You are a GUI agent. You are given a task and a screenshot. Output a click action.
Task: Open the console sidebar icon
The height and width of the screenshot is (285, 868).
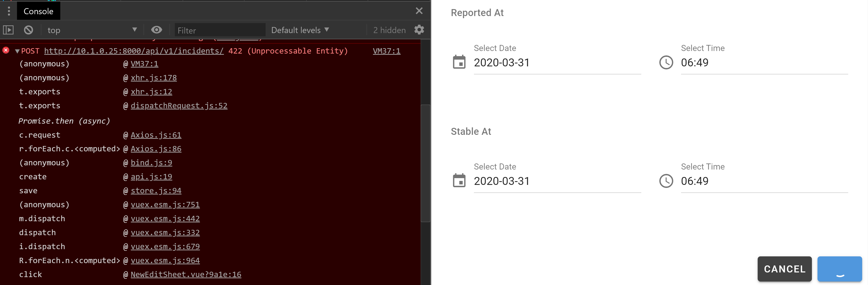(8, 30)
